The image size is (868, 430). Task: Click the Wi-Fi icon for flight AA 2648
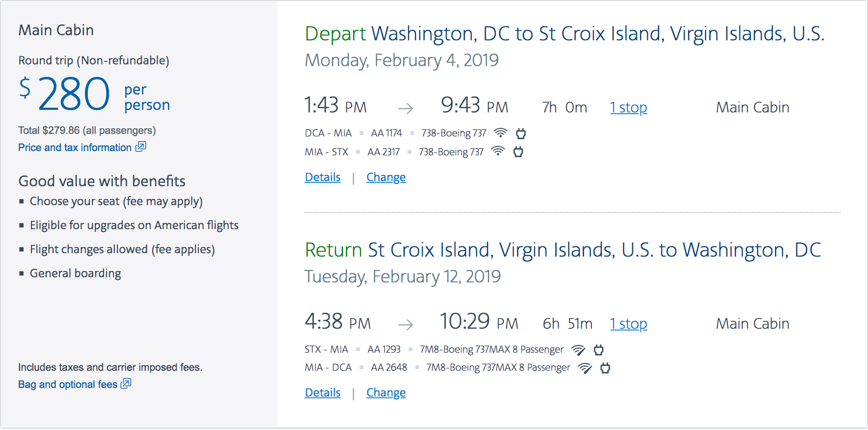[x=585, y=368]
